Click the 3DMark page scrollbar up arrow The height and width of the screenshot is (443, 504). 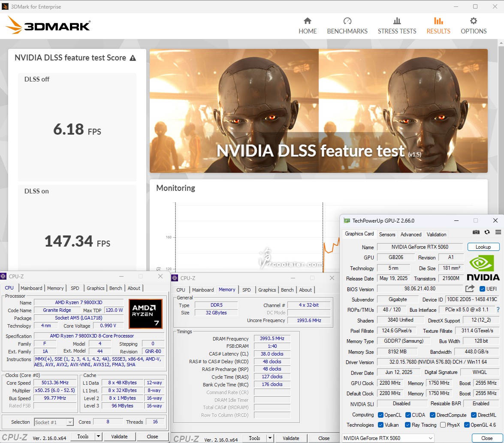[501, 43]
